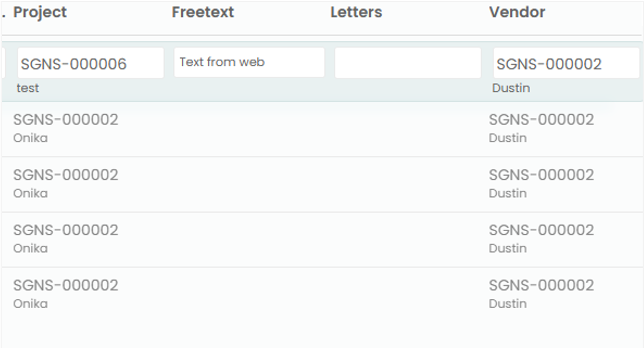Click 'Dustin' label below the Vendor input

(x=511, y=88)
